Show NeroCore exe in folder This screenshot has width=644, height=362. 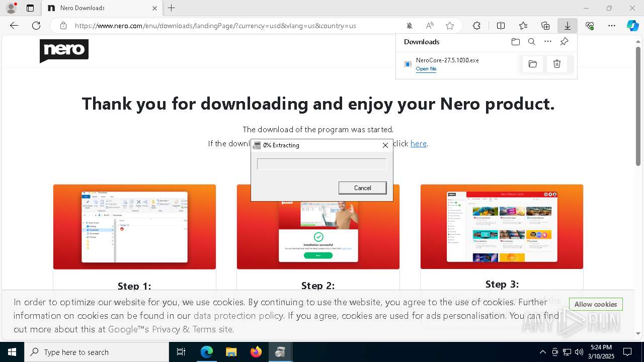click(533, 64)
